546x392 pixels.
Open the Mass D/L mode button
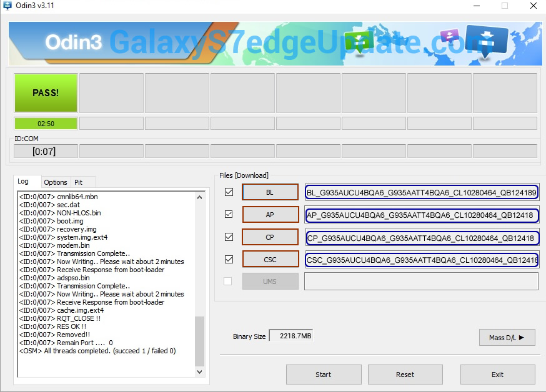pyautogui.click(x=507, y=338)
